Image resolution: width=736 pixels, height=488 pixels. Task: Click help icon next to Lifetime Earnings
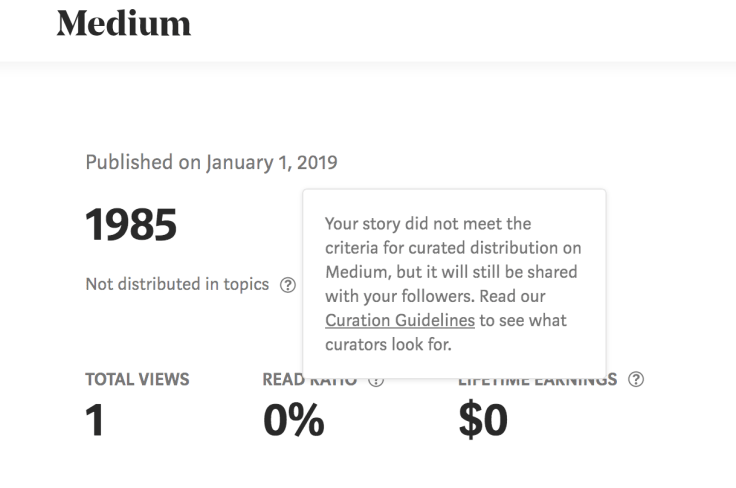tap(635, 380)
